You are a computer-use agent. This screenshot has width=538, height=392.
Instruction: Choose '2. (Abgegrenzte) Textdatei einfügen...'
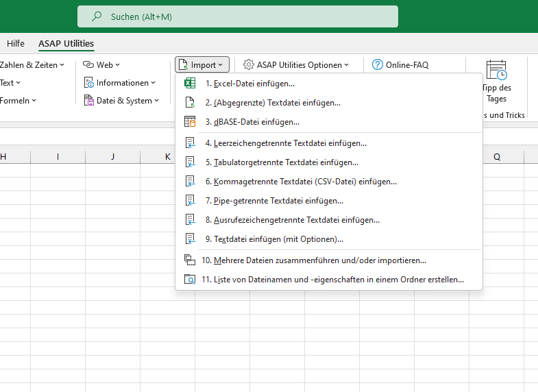[329, 103]
